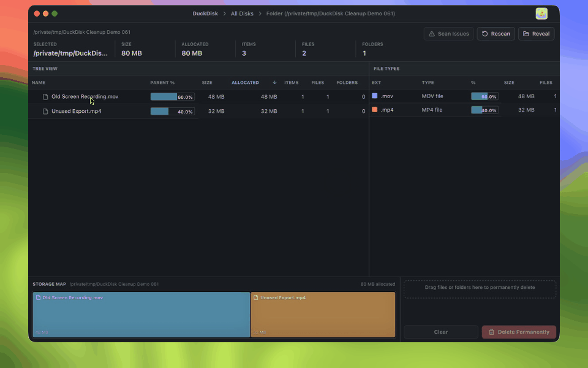
Task: Sort tree view by Allocated column
Action: click(245, 83)
